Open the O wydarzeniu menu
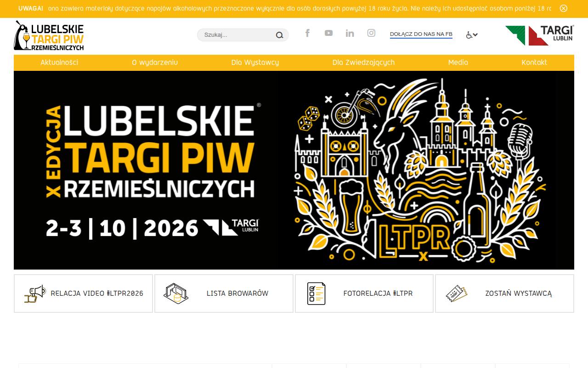Image resolution: width=588 pixels, height=368 pixels. (x=155, y=63)
